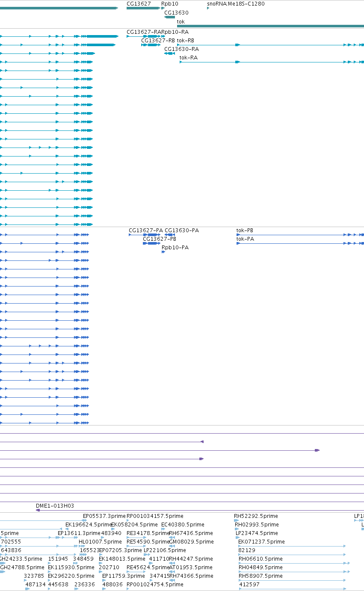Screen dimensions: 364x591
Task: Select protein CG13627-PA
Action: (146, 230)
